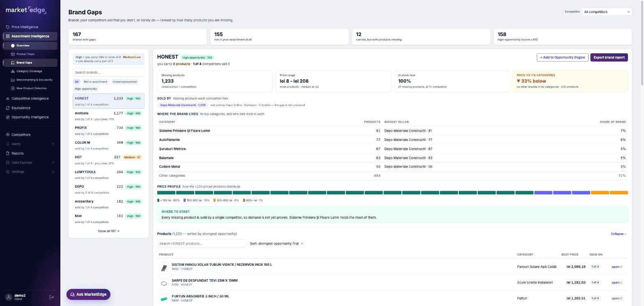Open the Ask MarketEdge assistant

pos(88,295)
